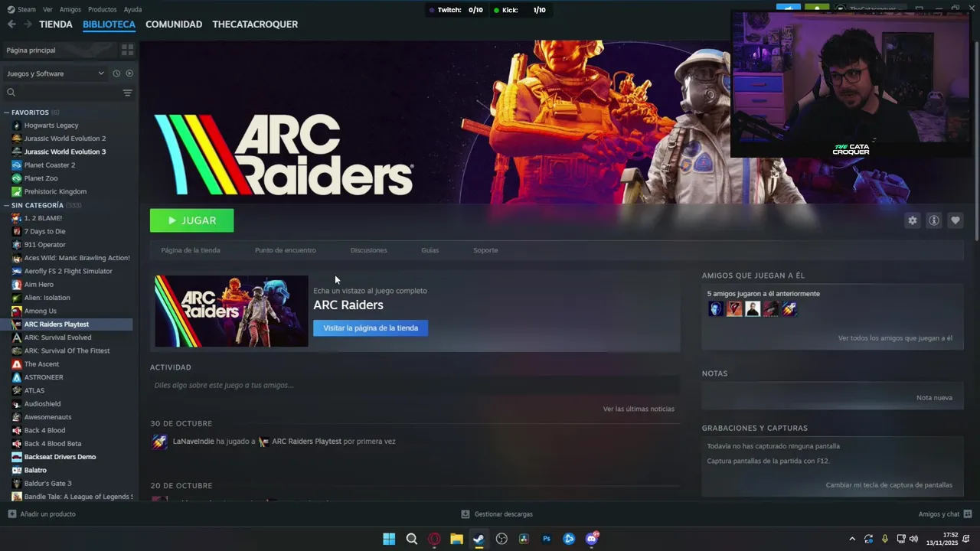Click Cambiar mi tecla de captura
The height and width of the screenshot is (551, 980).
(889, 485)
